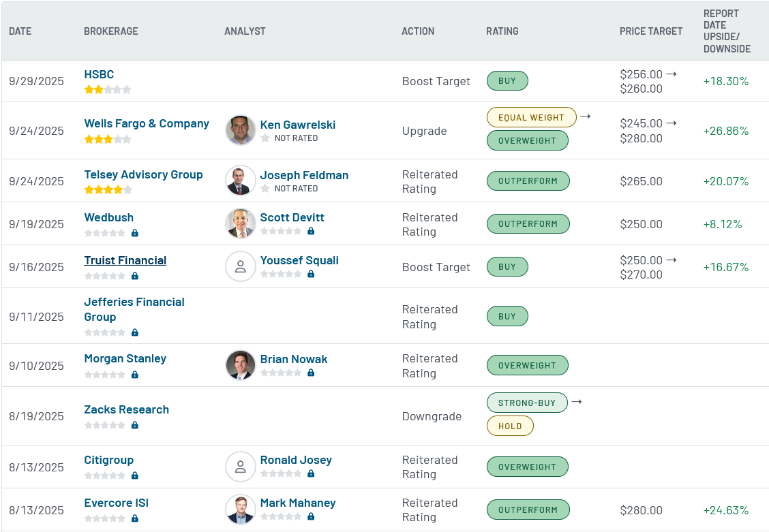The width and height of the screenshot is (769, 532).
Task: Open the Morgan Stanley link
Action: coord(125,358)
